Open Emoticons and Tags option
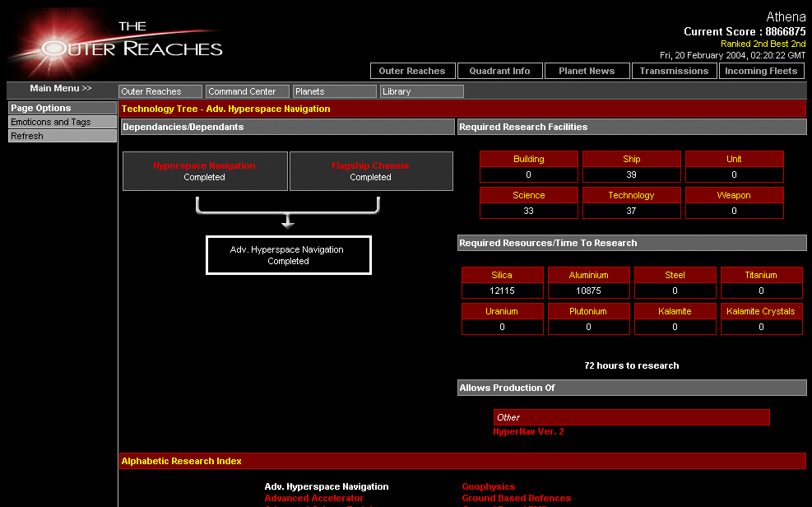This screenshot has height=507, width=812. [62, 122]
